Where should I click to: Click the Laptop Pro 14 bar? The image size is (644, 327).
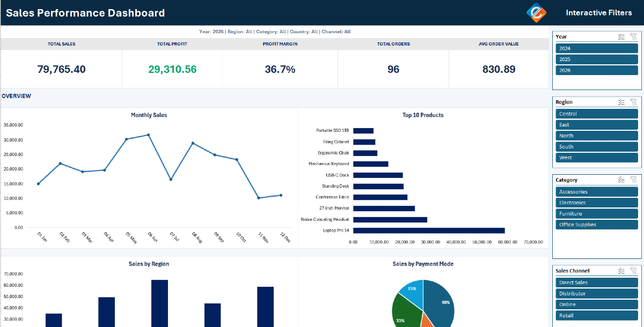coord(429,231)
